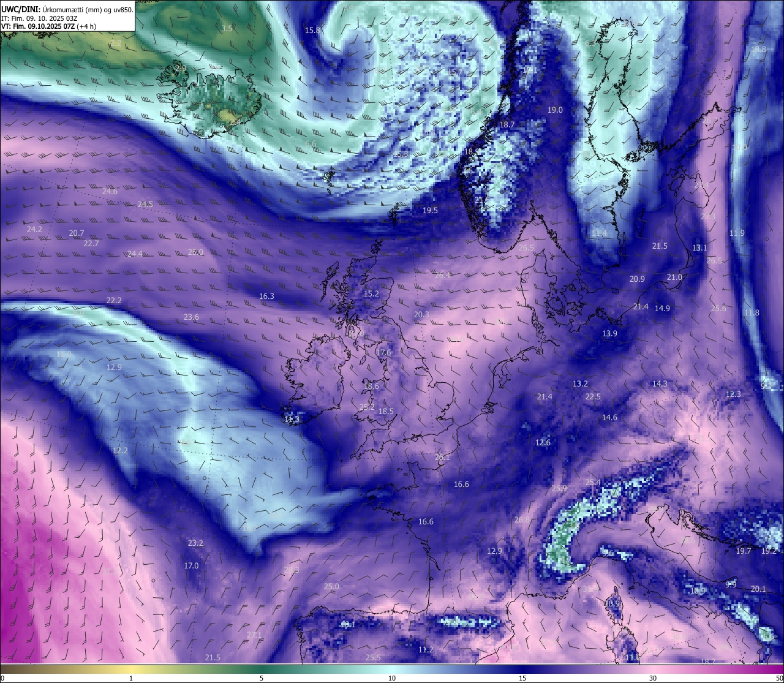Image resolution: width=784 pixels, height=683 pixels.
Task: Click the 11.9 value label
Action: click(737, 233)
